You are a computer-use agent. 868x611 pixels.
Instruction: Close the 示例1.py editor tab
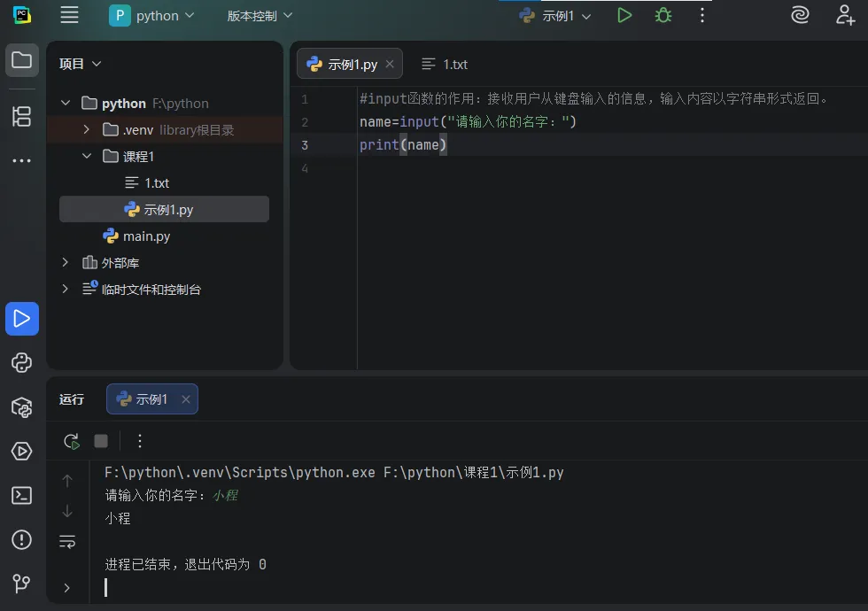pyautogui.click(x=390, y=64)
